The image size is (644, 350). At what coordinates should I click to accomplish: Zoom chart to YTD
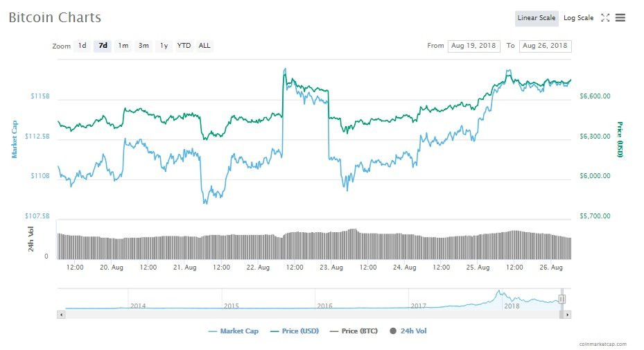[184, 46]
